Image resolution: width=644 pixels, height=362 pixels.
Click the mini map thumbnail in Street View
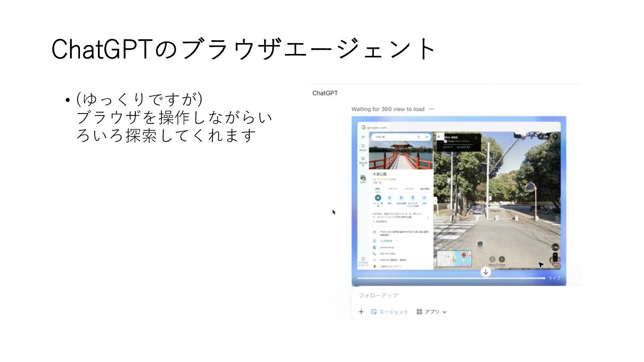[454, 259]
